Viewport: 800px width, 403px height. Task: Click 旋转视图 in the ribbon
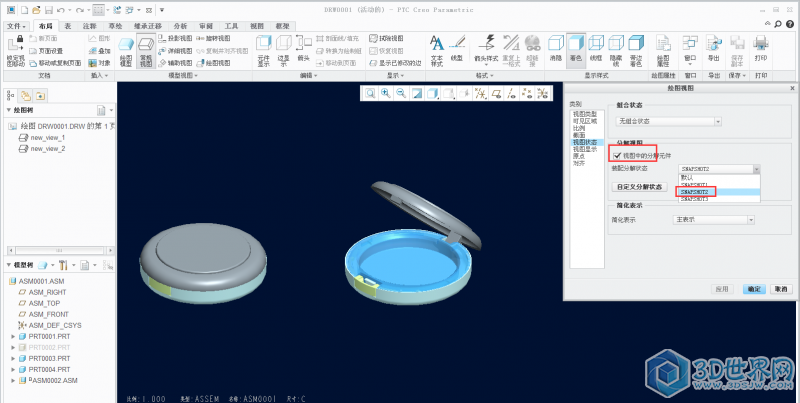point(213,38)
